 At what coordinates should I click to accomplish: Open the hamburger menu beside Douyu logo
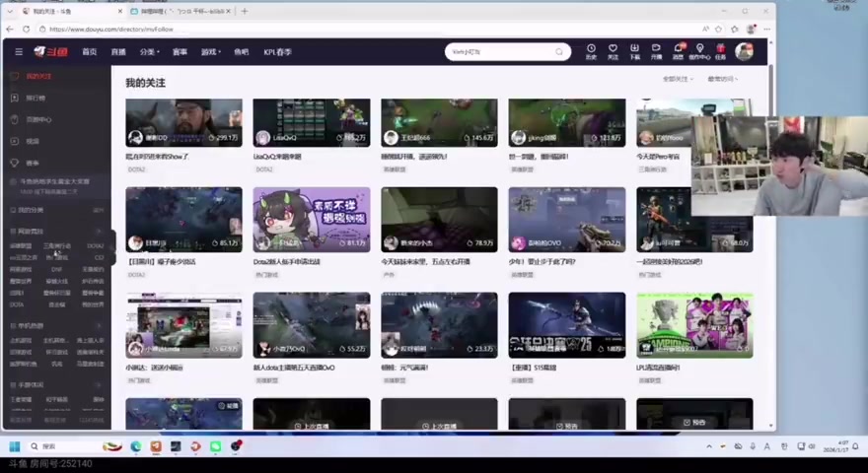click(x=19, y=51)
